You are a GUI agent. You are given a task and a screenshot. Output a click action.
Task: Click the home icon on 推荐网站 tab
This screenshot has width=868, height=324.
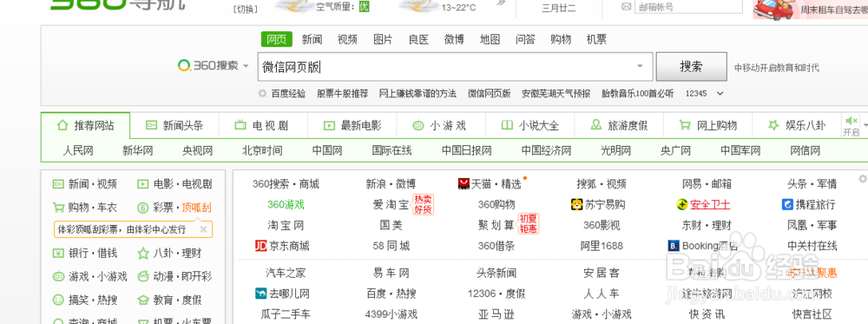coord(62,125)
